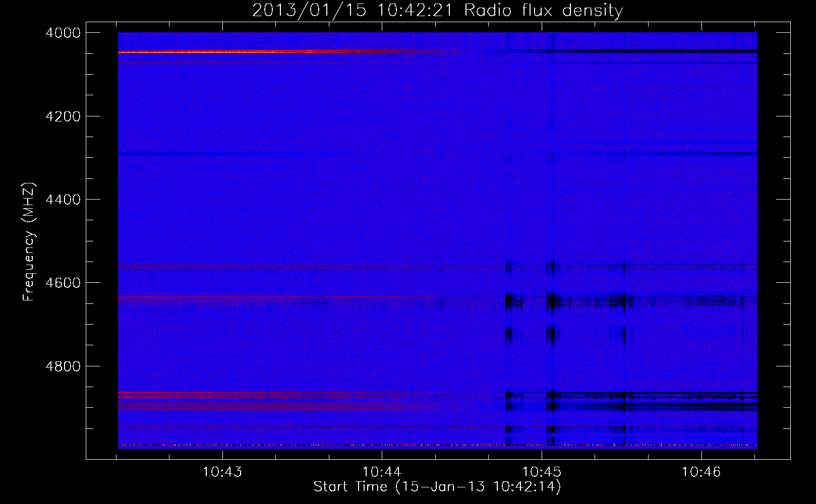Click the plot title "2013/01/15 10:42:21 Radio flux density"
The height and width of the screenshot is (504, 816).
pyautogui.click(x=437, y=11)
